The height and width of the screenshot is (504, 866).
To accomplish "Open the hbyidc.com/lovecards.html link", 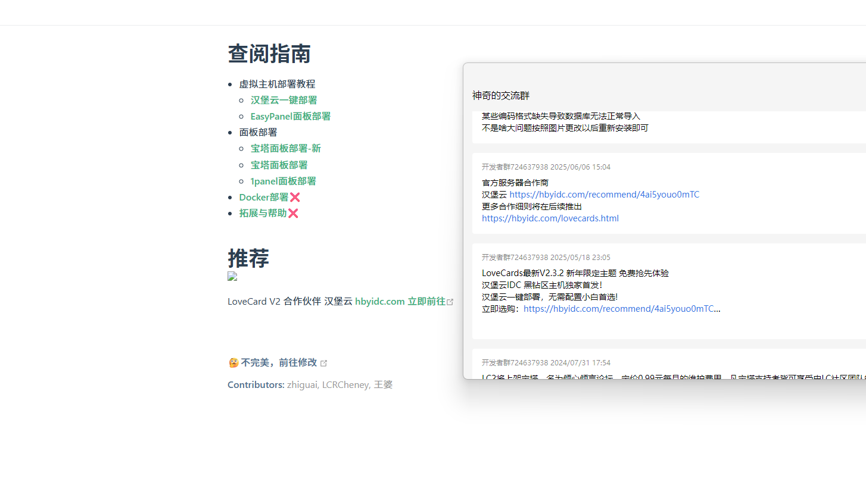I will (550, 218).
